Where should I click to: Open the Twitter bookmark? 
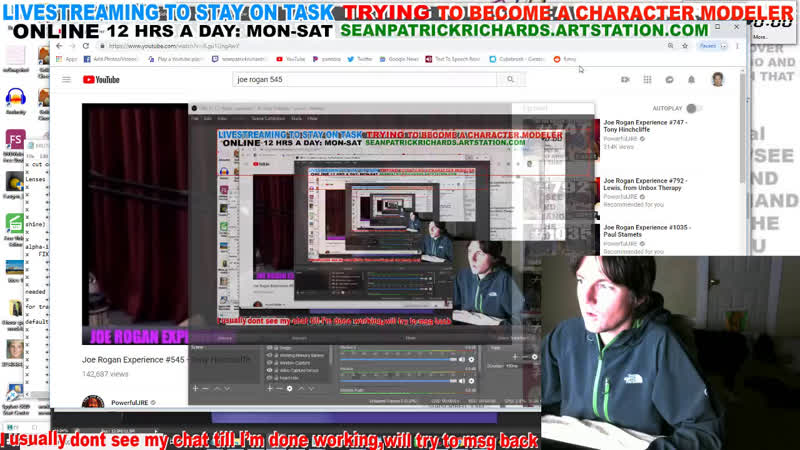click(x=360, y=59)
